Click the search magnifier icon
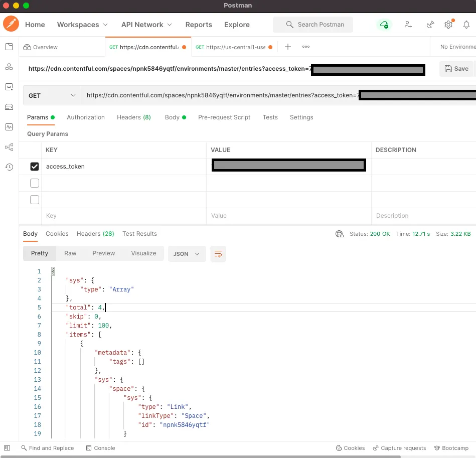 click(289, 25)
